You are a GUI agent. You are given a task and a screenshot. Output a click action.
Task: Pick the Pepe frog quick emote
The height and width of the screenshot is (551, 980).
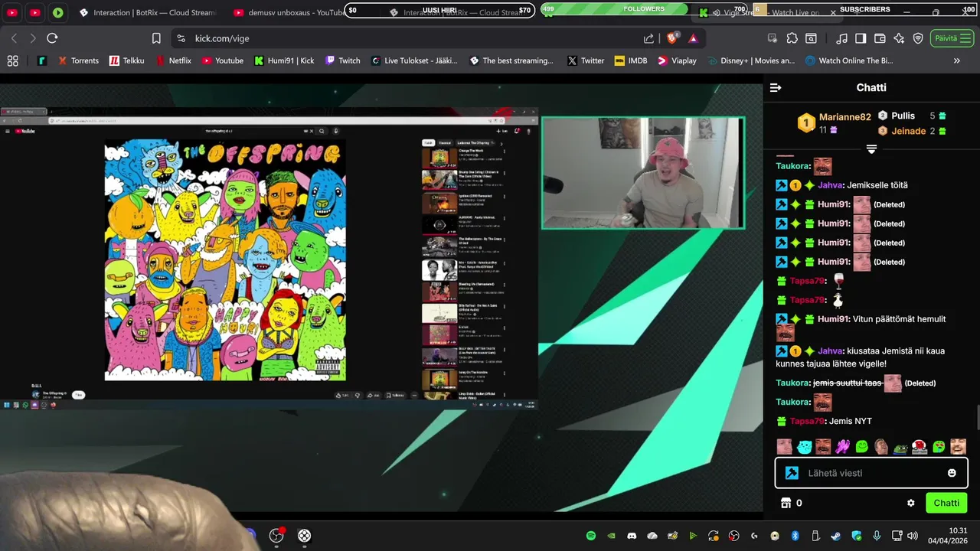900,446
